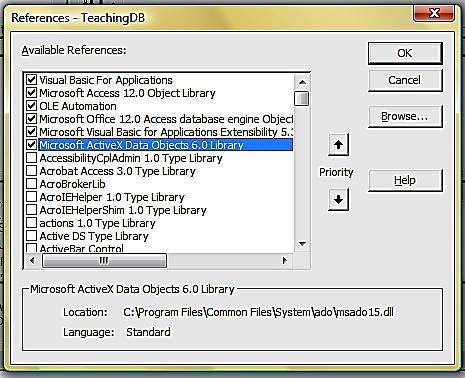Uncheck Microsoft ActiveX Data Objects 6.0 Library
The width and height of the screenshot is (465, 378).
coord(31,145)
